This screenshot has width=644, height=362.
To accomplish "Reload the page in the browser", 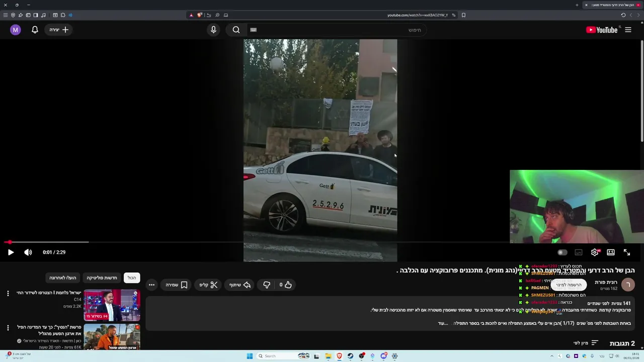I will pos(623,15).
